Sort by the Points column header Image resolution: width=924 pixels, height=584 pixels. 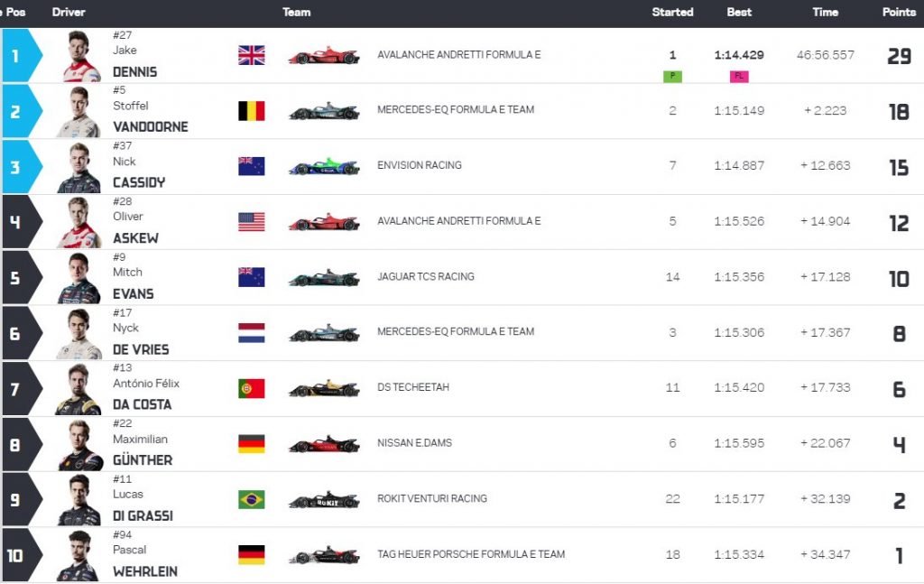pyautogui.click(x=899, y=12)
